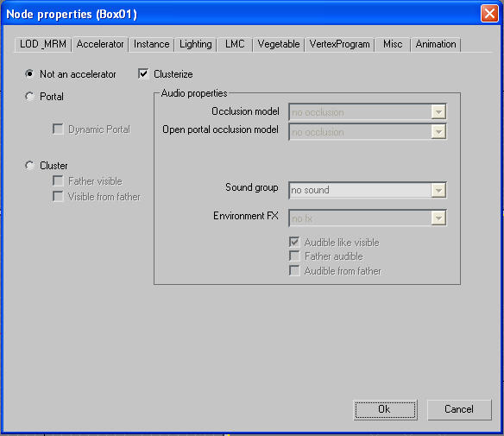The image size is (504, 436).
Task: Dismiss changes with the Cancel button
Action: point(459,409)
